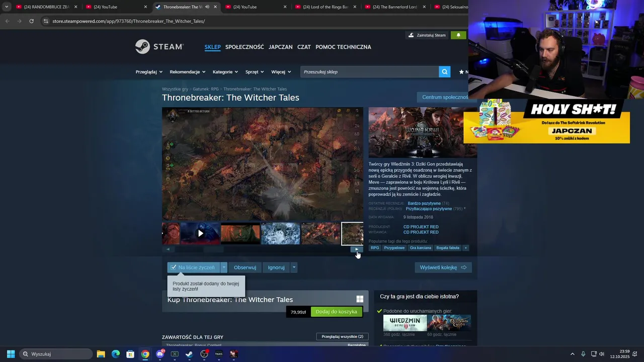
Task: Open the Steam client from the taskbar
Action: [189, 354]
